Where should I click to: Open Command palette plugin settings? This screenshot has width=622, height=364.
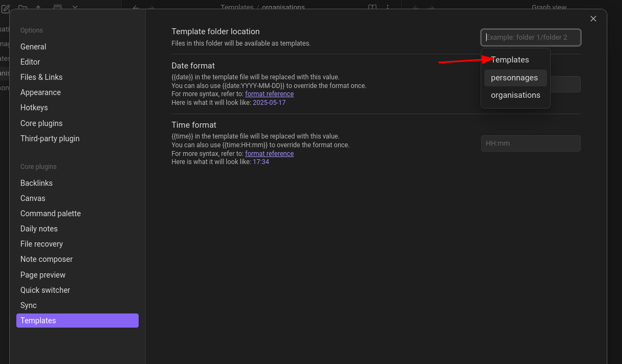51,214
